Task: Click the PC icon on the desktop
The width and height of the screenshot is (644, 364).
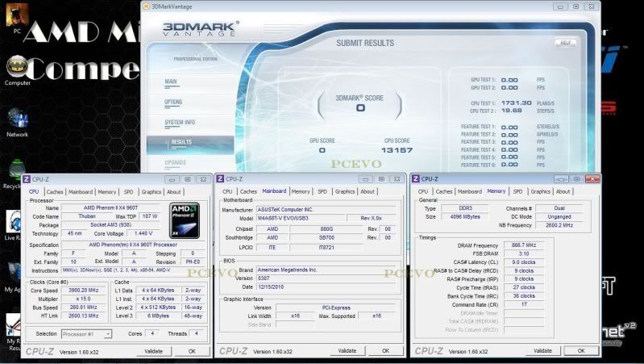Action: [17, 15]
